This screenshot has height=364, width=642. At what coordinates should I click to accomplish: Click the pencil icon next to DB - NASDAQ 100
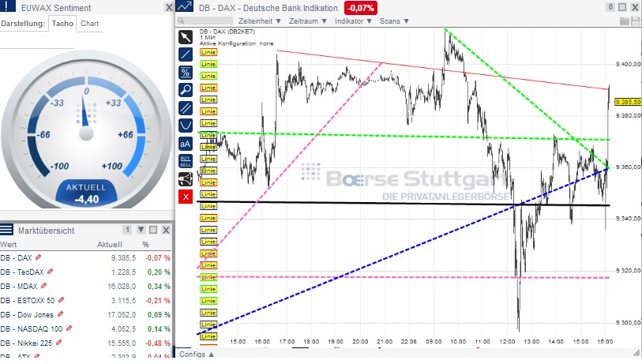69,328
